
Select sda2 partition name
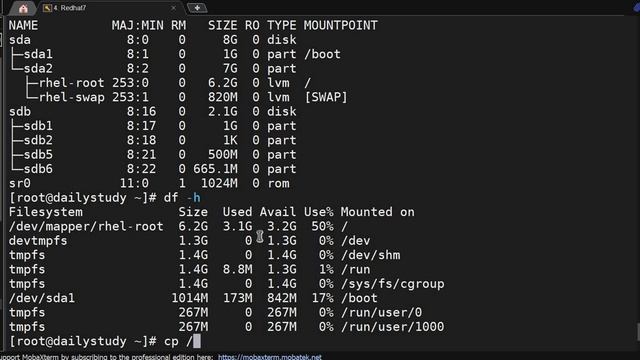pos(38,68)
